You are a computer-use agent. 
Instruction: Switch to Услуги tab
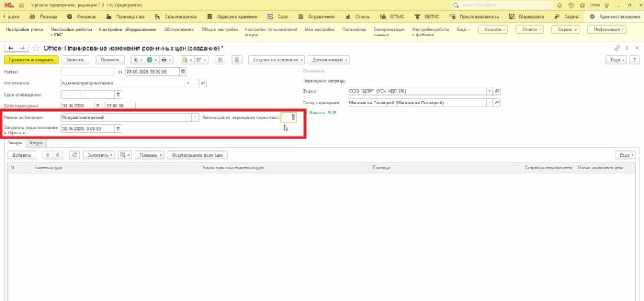pos(35,143)
